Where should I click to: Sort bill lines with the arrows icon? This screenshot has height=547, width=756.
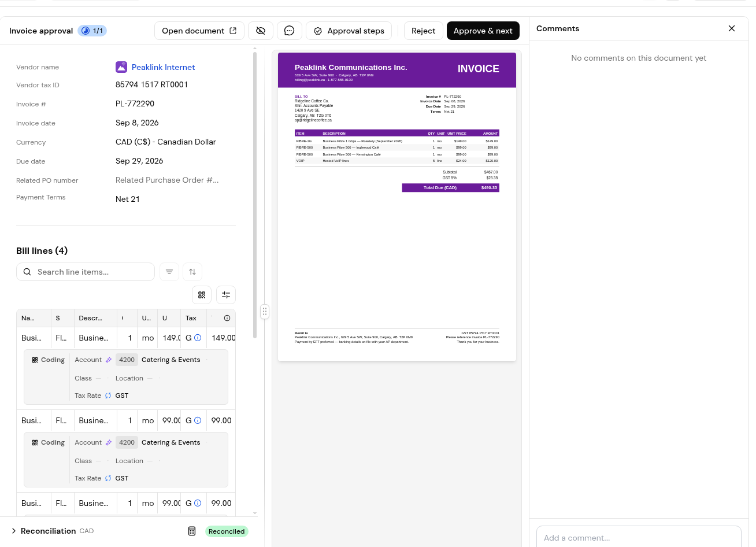pos(192,272)
